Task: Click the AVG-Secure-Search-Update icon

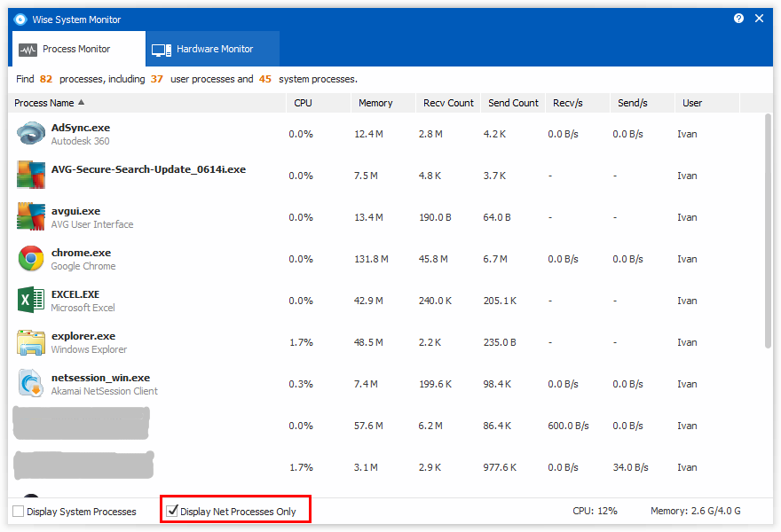Action: (x=31, y=175)
